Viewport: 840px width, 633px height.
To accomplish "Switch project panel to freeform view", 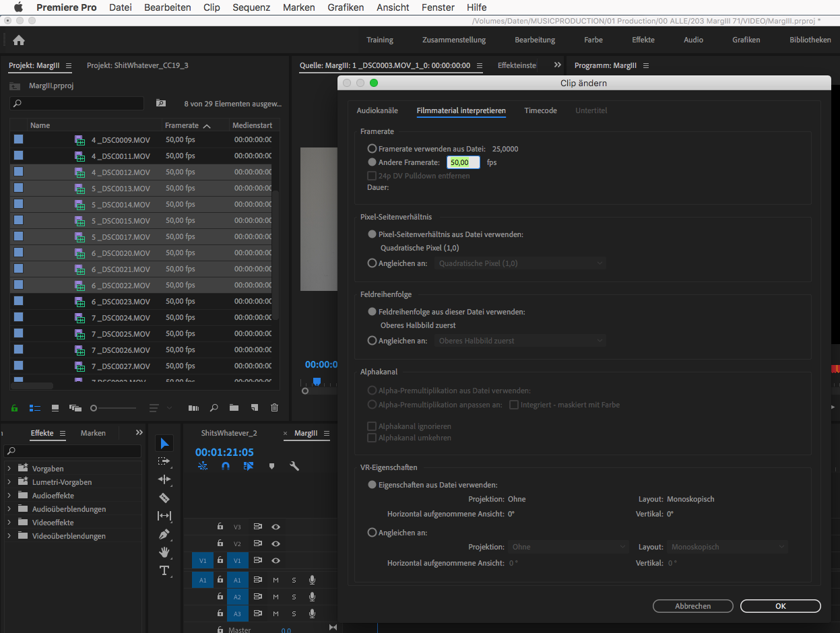I will coord(75,407).
